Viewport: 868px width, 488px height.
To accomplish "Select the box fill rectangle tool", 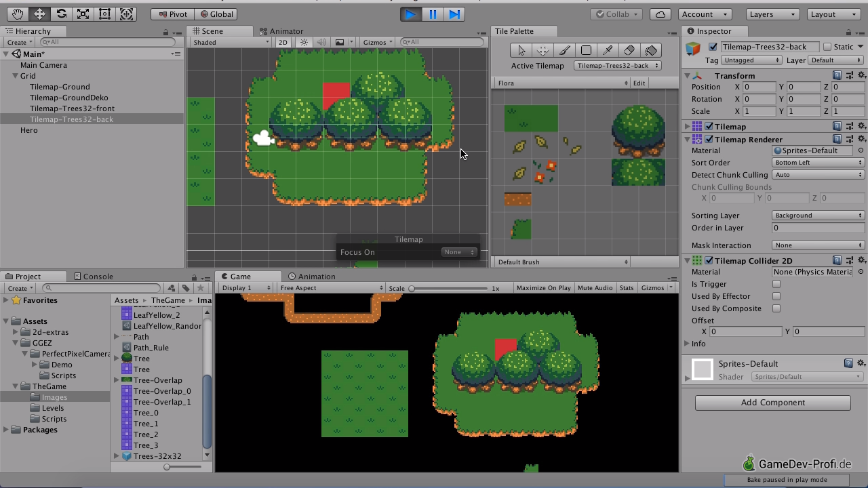I will tap(586, 50).
